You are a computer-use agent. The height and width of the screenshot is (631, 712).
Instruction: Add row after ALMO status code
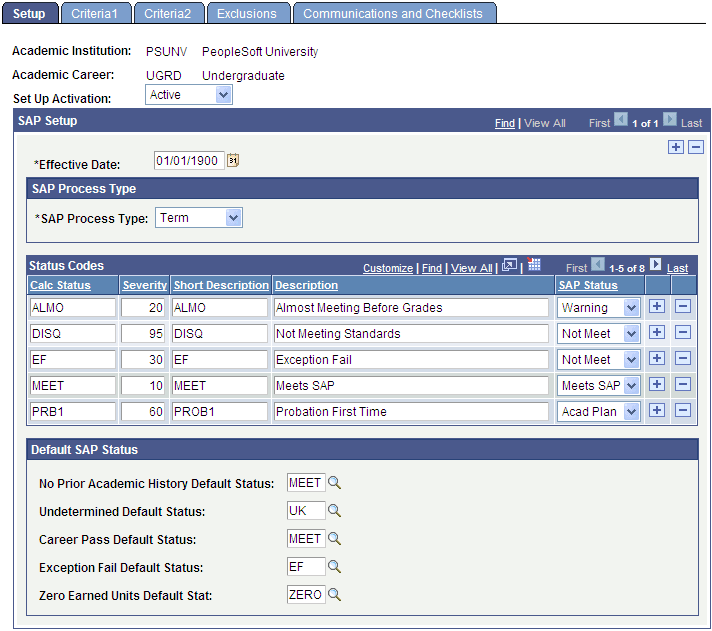(x=657, y=306)
